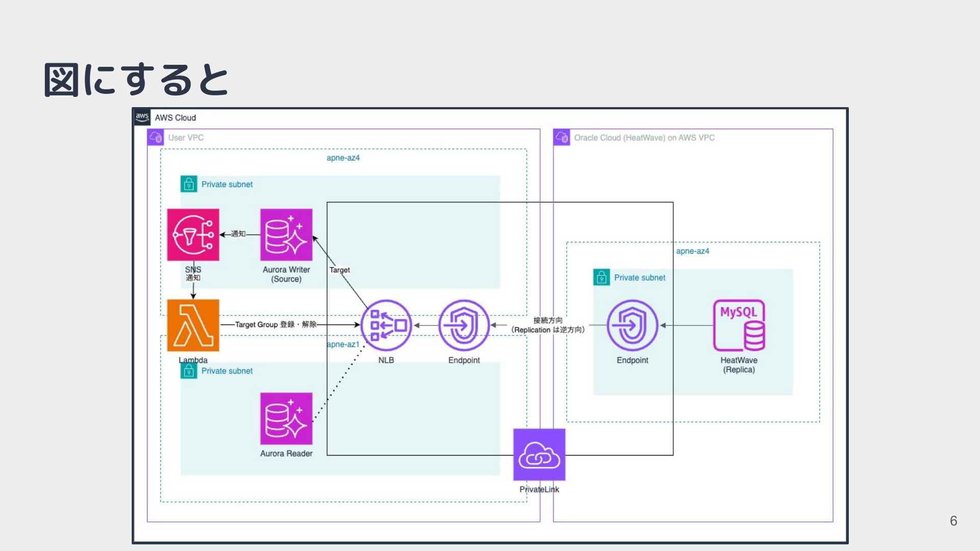
Task: Click the Endpoint icon next to NLB
Action: tap(463, 325)
